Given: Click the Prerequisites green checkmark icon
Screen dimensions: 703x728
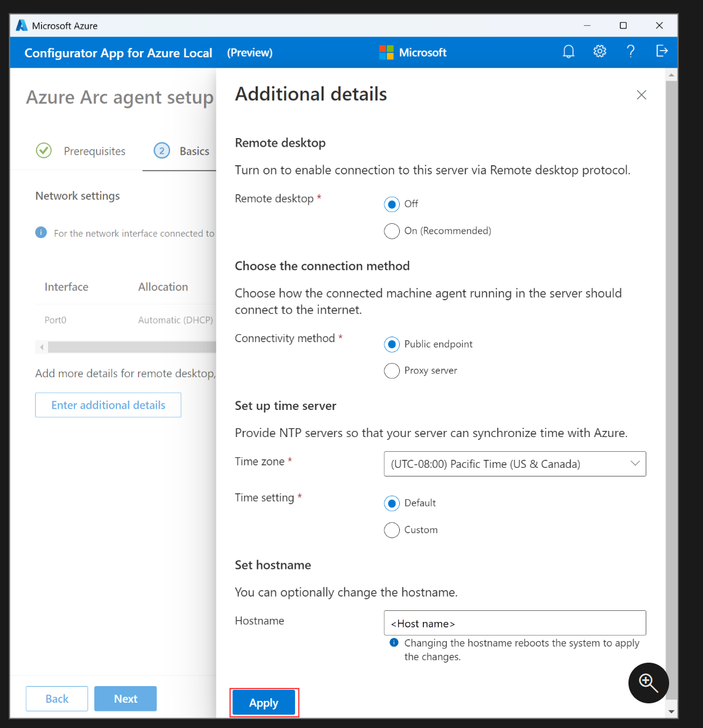Looking at the screenshot, I should pos(44,150).
